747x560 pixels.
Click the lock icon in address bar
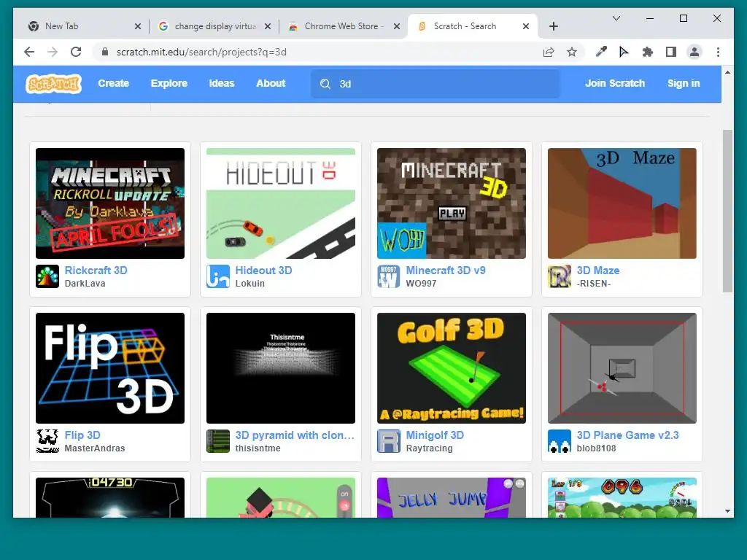tap(105, 52)
